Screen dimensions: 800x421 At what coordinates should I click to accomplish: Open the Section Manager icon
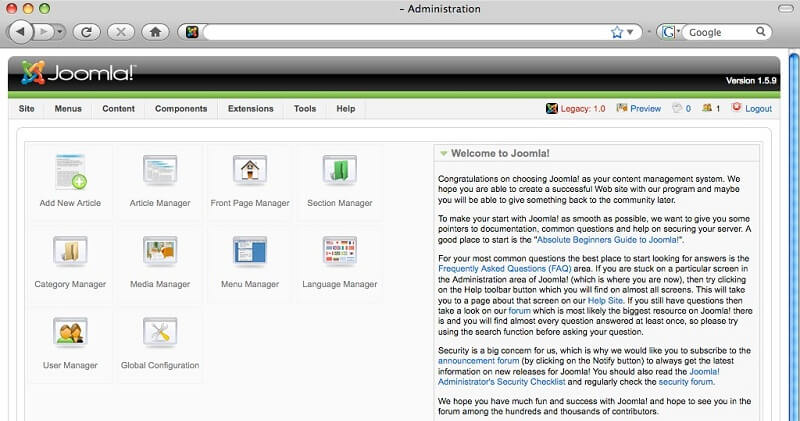click(340, 171)
